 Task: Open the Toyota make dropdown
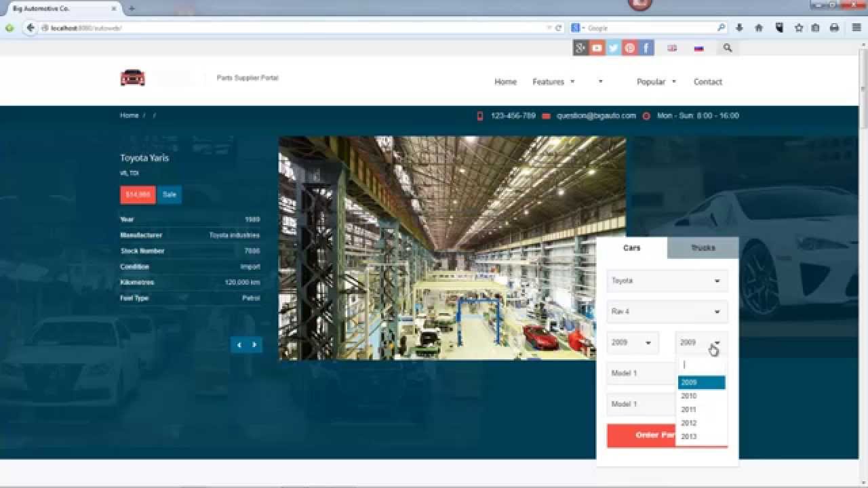(x=667, y=281)
